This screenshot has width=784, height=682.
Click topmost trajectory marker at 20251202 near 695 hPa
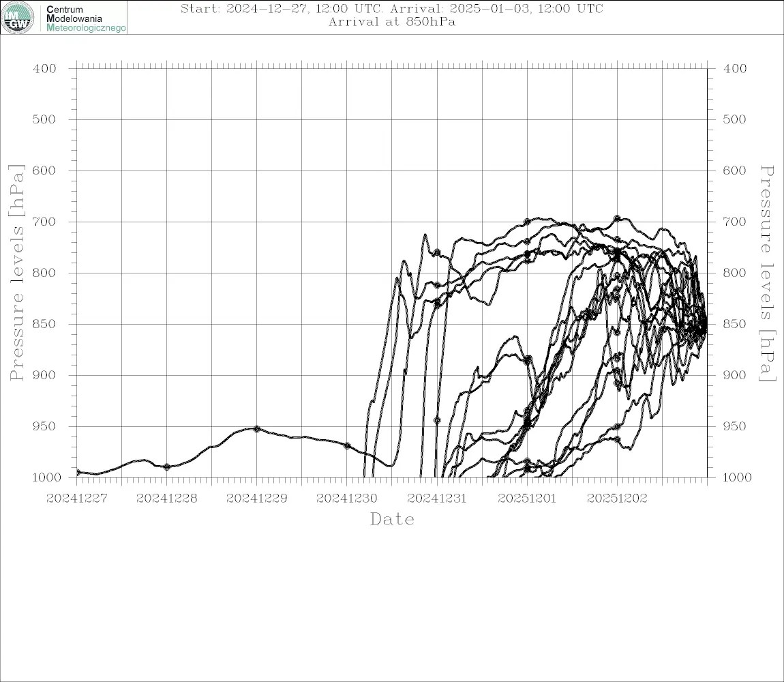click(617, 219)
